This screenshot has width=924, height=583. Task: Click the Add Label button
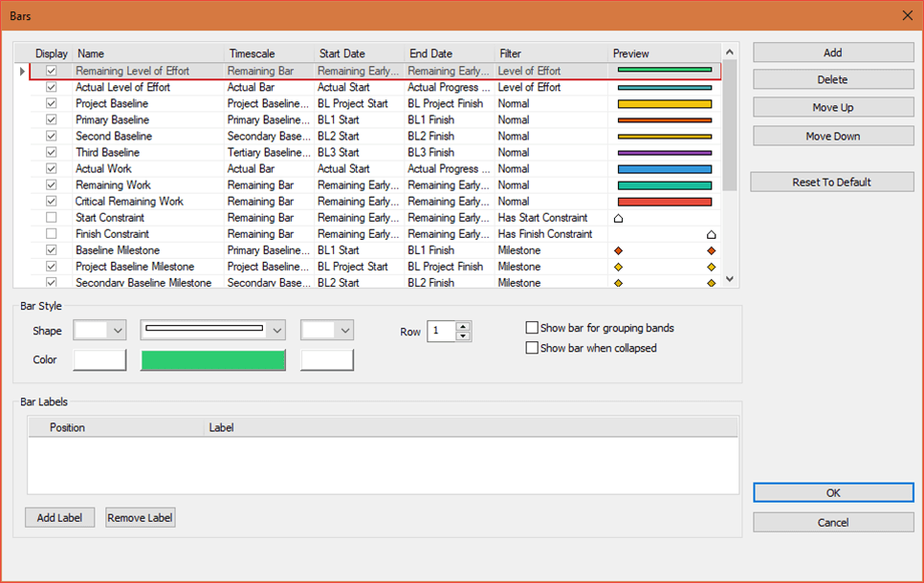pyautogui.click(x=59, y=518)
